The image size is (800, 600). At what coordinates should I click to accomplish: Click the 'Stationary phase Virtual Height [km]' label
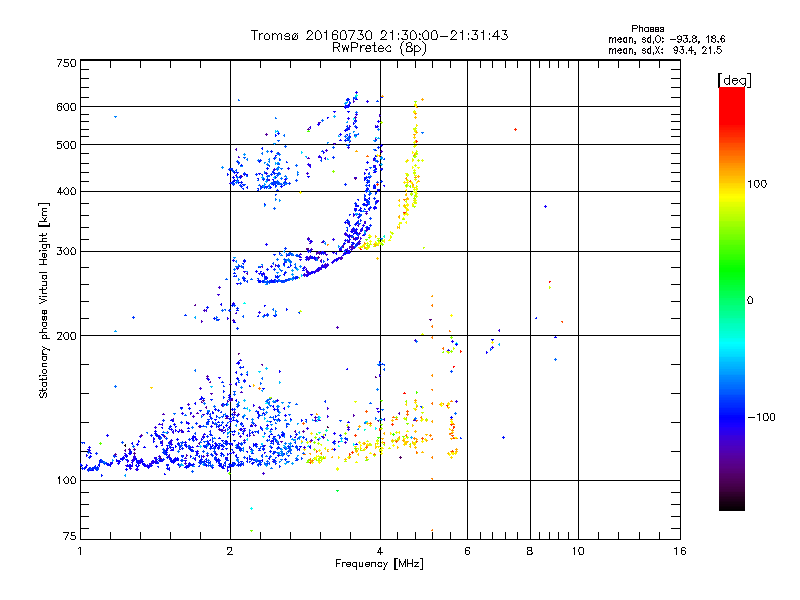click(44, 301)
